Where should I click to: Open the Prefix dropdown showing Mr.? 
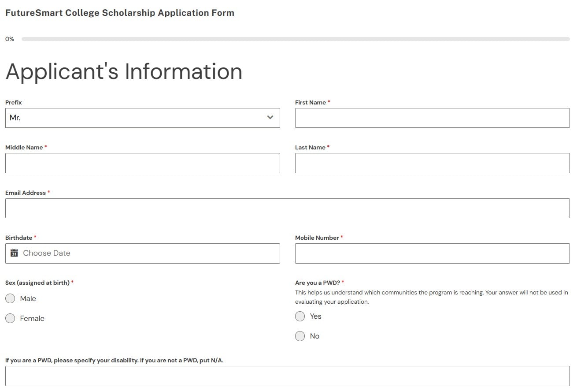pyautogui.click(x=142, y=118)
